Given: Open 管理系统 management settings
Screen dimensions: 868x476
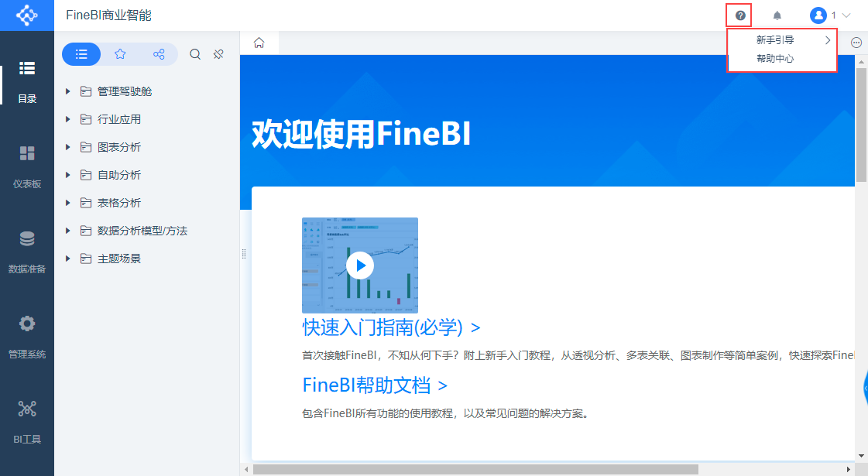Looking at the screenshot, I should point(27,338).
